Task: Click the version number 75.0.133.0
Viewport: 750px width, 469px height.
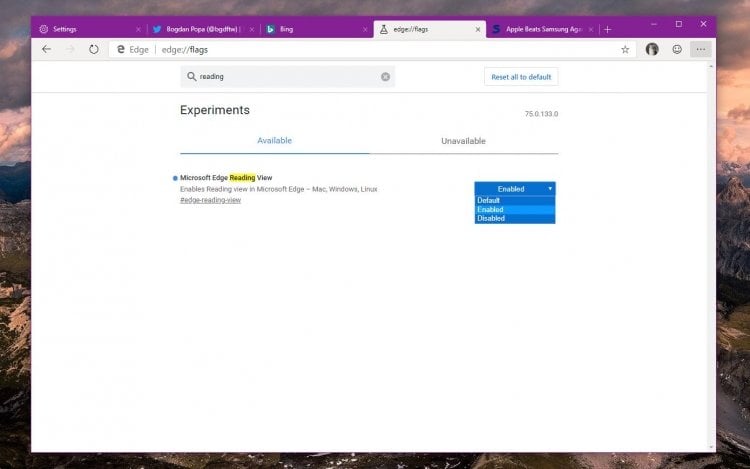Action: [x=541, y=114]
